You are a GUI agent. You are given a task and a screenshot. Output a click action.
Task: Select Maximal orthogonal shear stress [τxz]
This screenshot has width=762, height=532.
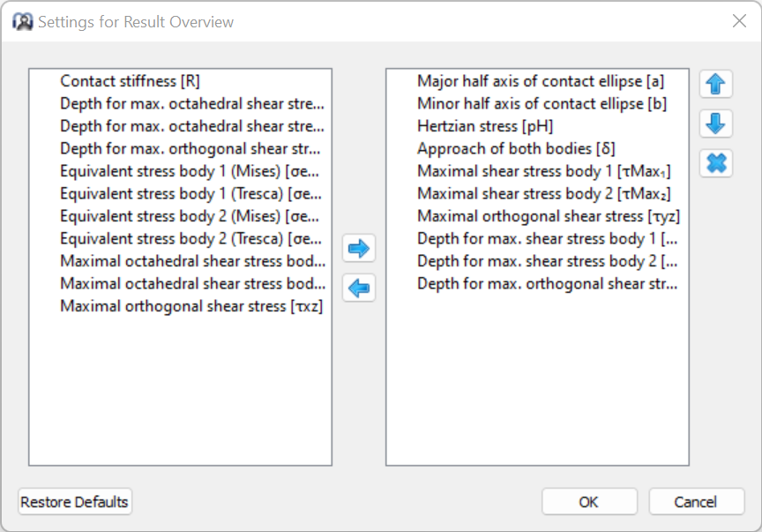pyautogui.click(x=191, y=306)
